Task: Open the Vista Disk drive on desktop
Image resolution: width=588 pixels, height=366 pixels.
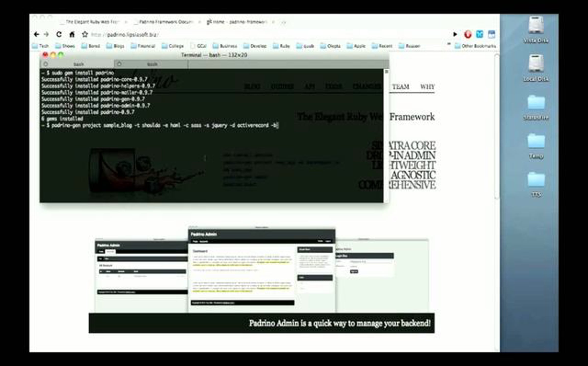Action: [x=536, y=29]
